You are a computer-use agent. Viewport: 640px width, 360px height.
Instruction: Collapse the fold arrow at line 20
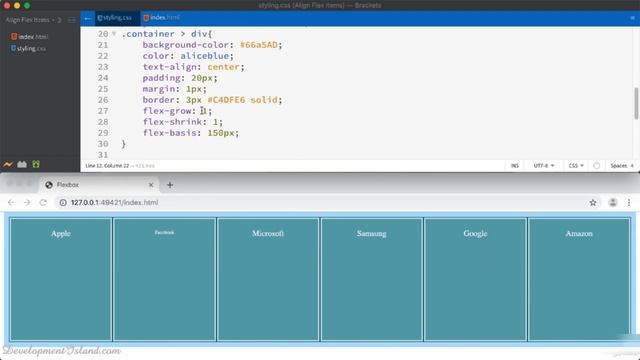coord(114,33)
